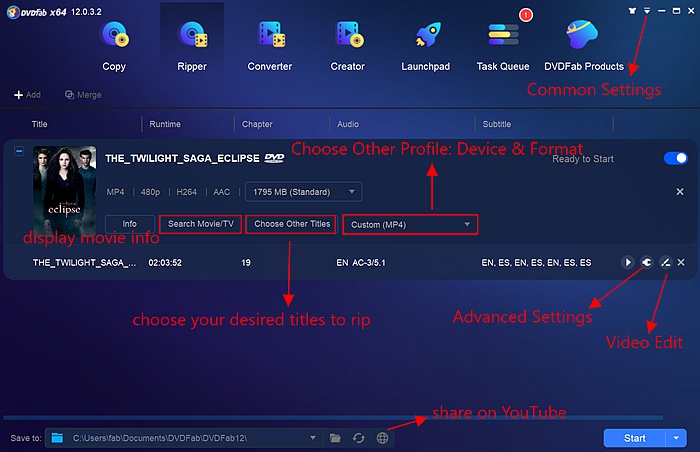This screenshot has width=700, height=452.
Task: Click the H264 codec label
Action: pos(186,192)
